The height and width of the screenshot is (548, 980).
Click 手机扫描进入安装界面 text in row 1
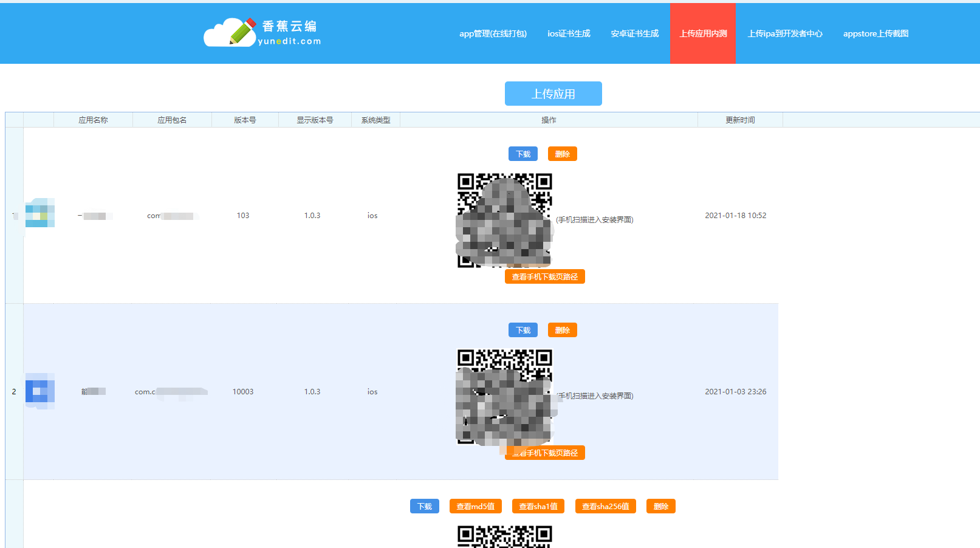coord(595,220)
